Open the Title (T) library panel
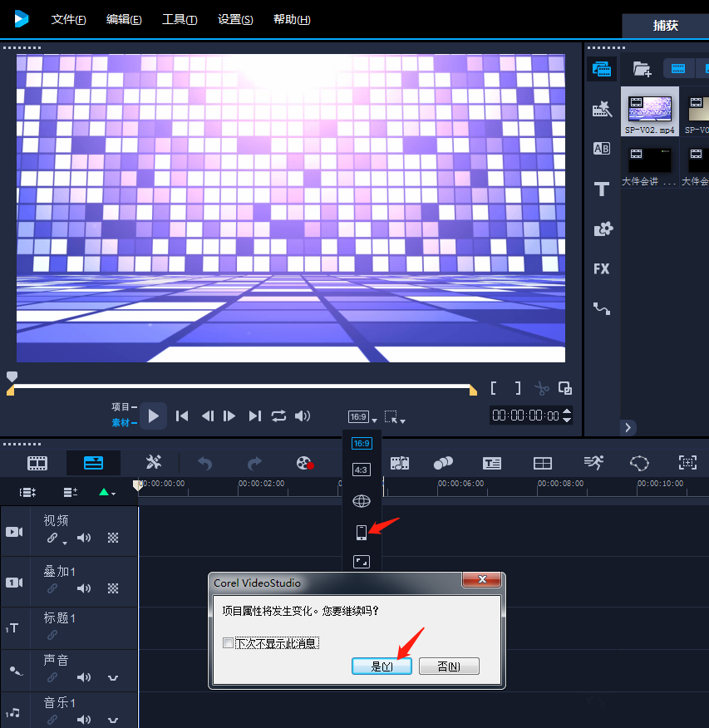Image resolution: width=709 pixels, height=728 pixels. coord(602,189)
